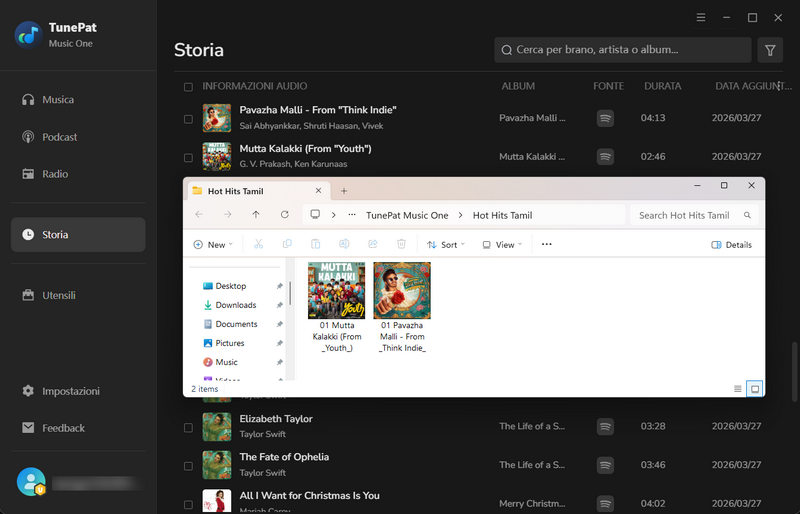Open See more ellipsis in Explorer toolbar
800x514 pixels.
click(x=546, y=244)
